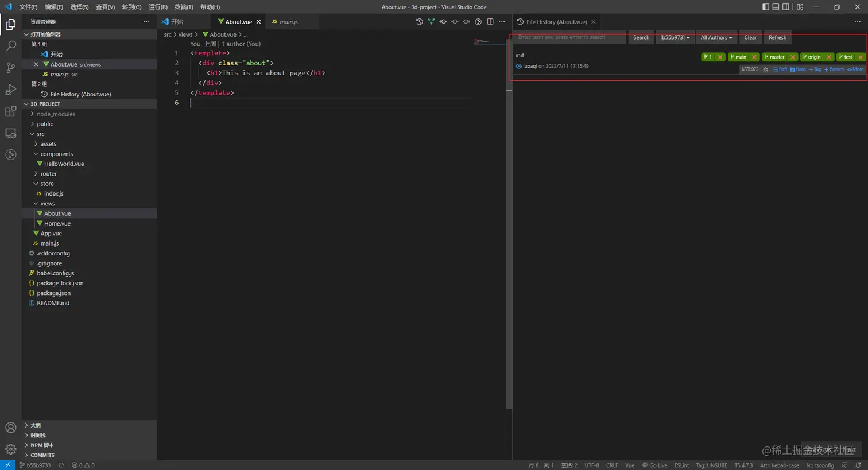Open previous revision with left-arrow commit icon
Viewport: 868px width, 470px height.
pos(443,22)
